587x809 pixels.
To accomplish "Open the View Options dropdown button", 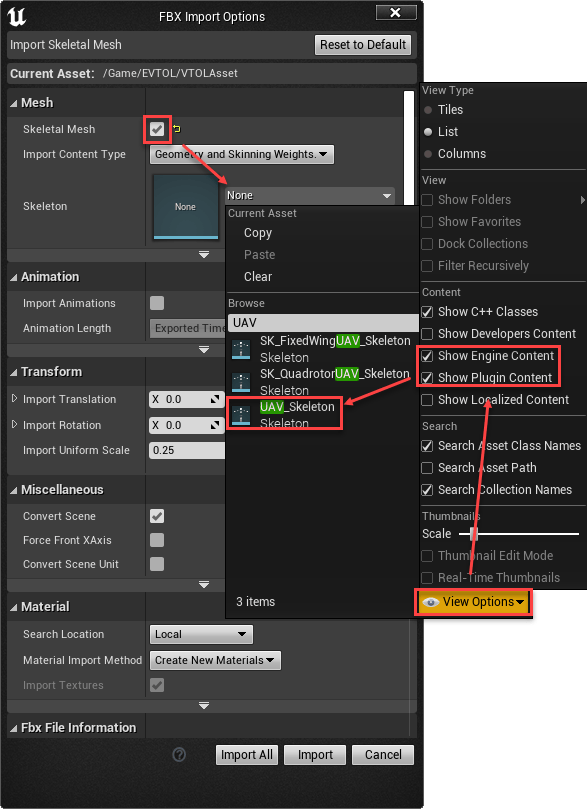I will point(474,602).
